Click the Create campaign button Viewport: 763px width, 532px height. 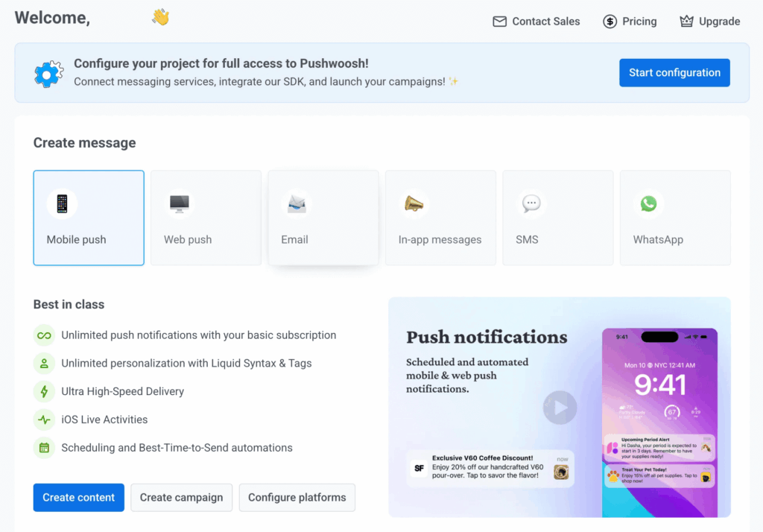tap(181, 497)
